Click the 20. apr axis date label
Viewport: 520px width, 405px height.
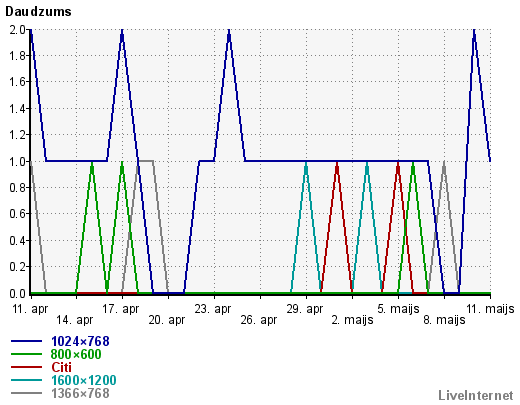tap(167, 320)
